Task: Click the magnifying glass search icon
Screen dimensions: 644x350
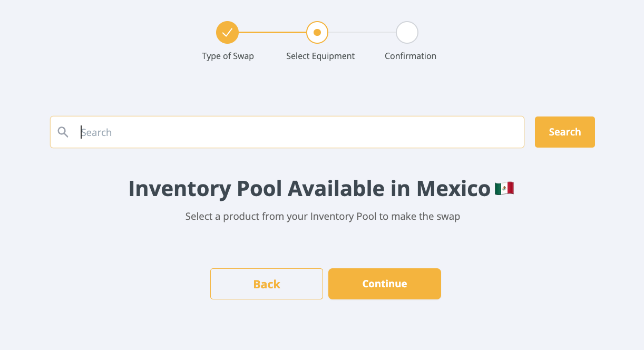Action: click(x=63, y=132)
